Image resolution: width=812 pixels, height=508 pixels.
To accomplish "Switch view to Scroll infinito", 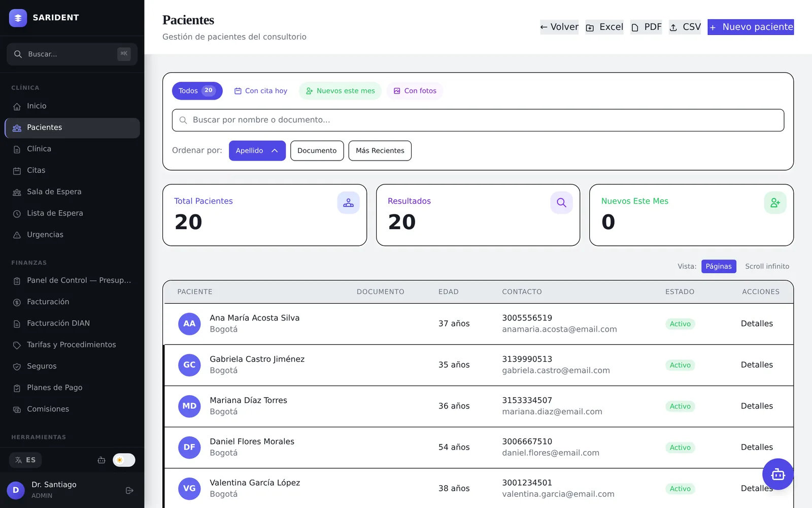I will pos(767,266).
